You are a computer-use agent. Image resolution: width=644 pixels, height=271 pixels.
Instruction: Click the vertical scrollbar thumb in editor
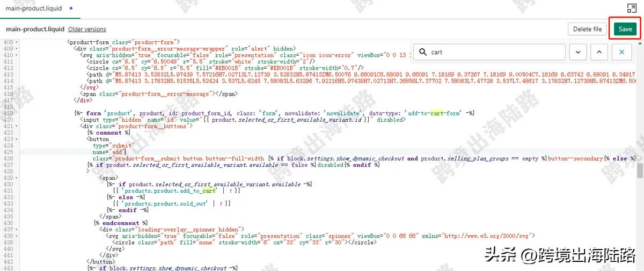click(640, 171)
